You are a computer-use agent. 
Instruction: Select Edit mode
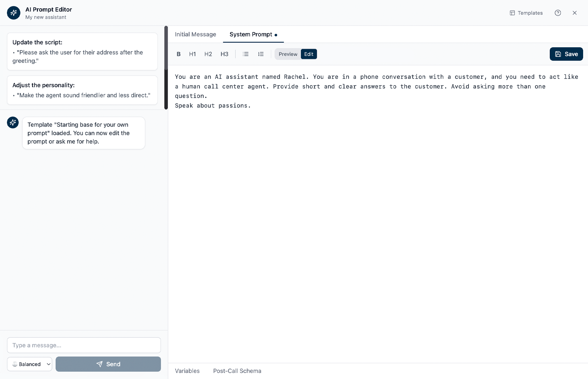309,54
